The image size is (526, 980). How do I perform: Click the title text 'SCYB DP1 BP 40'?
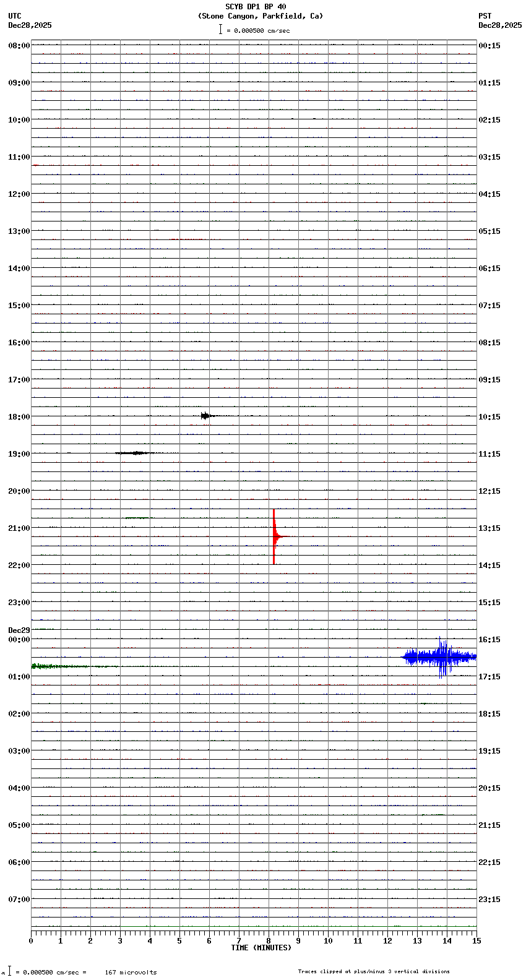click(256, 7)
